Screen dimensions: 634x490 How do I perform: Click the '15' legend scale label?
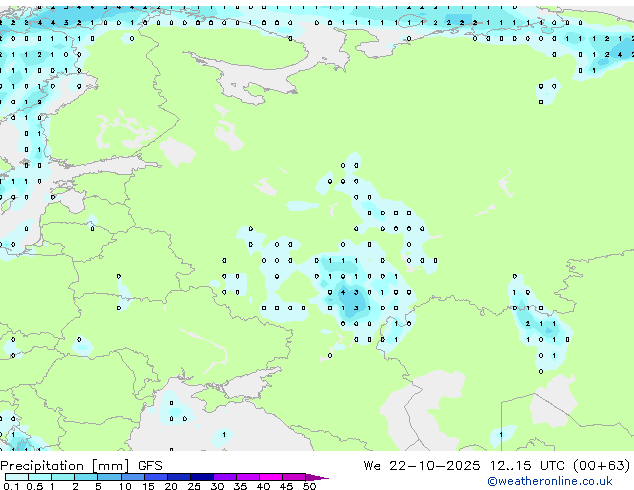coord(148,486)
